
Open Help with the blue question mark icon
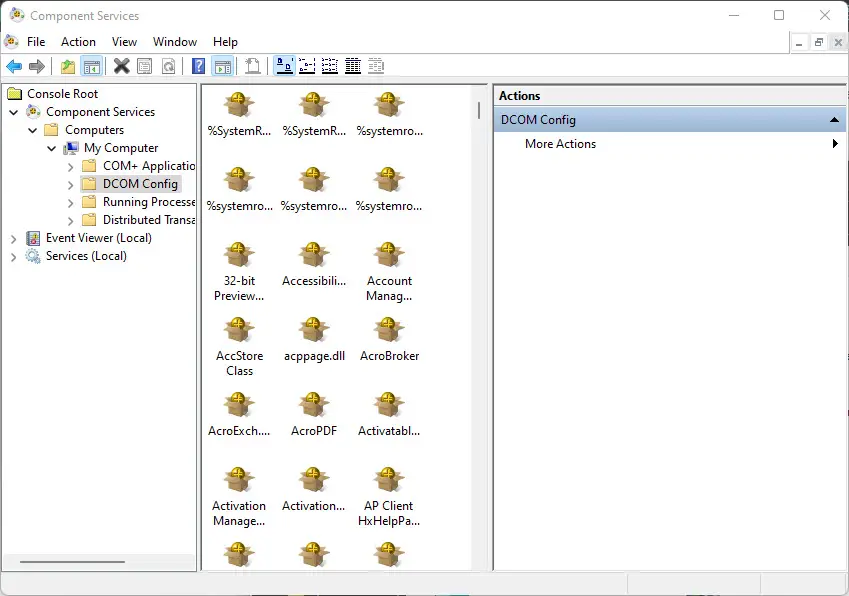199,67
